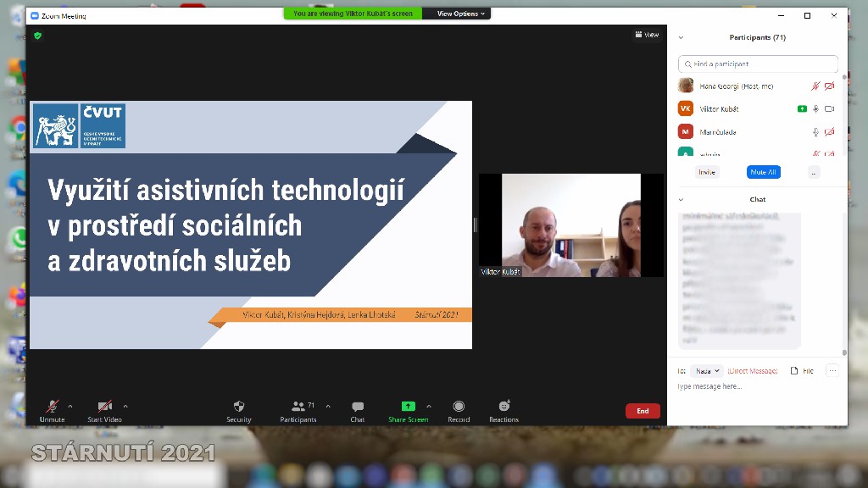
Task: Click the green encryption shield icon
Action: click(37, 36)
